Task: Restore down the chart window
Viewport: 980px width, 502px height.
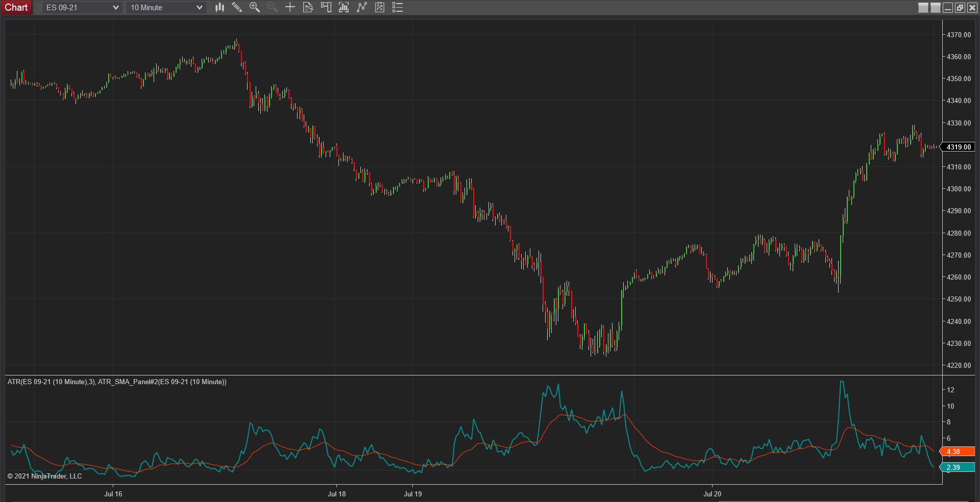Action: 960,8
